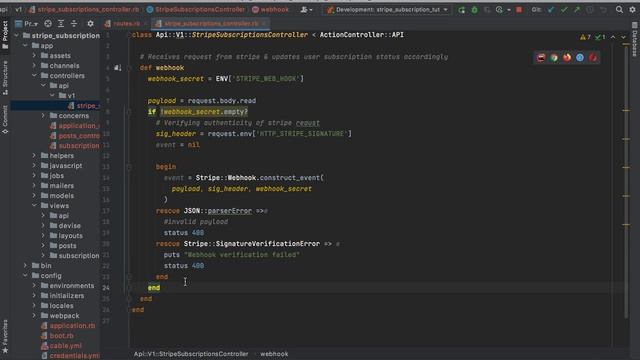640x360 pixels.
Task: Click the gutter icon beside def webhook
Action: (x=117, y=68)
